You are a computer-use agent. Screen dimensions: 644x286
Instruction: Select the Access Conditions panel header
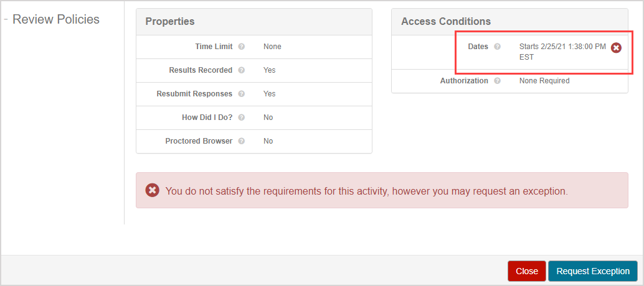(446, 21)
